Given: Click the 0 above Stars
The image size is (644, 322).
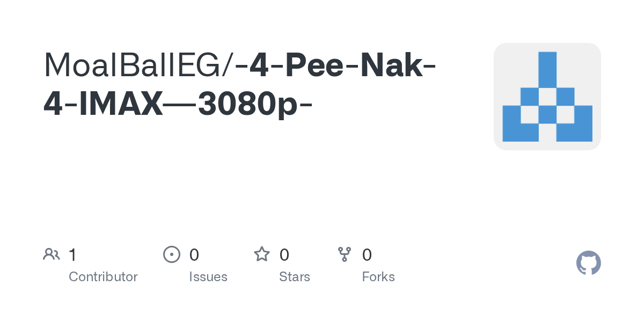Looking at the screenshot, I should coord(284,255).
